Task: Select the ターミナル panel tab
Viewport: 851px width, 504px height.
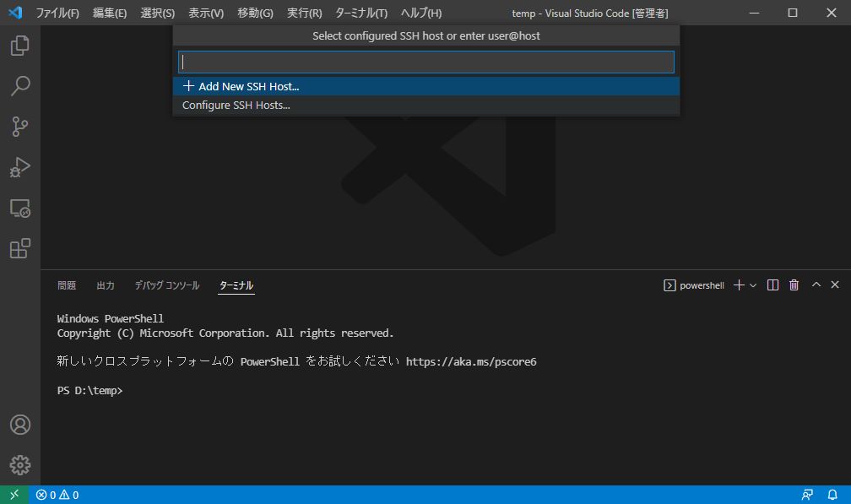Action: tap(236, 285)
